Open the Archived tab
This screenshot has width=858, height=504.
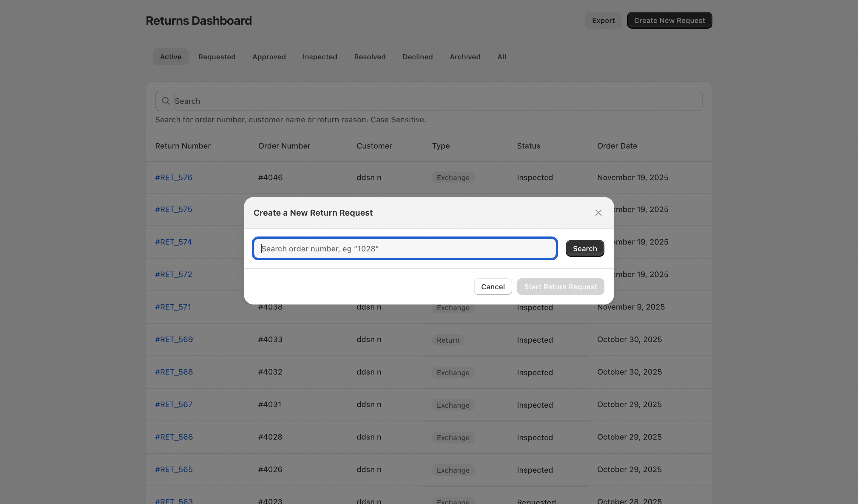pyautogui.click(x=465, y=57)
